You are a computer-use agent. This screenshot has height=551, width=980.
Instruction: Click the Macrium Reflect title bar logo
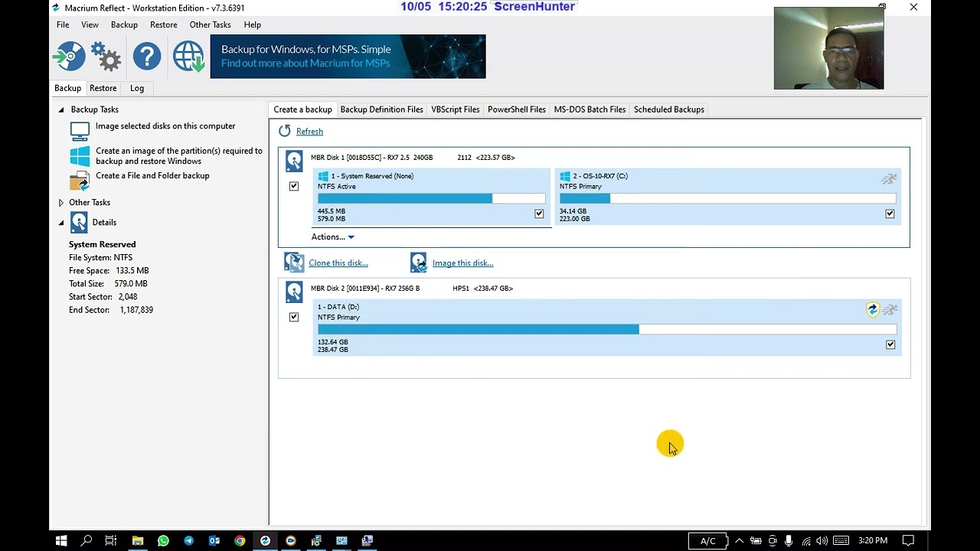pyautogui.click(x=56, y=8)
